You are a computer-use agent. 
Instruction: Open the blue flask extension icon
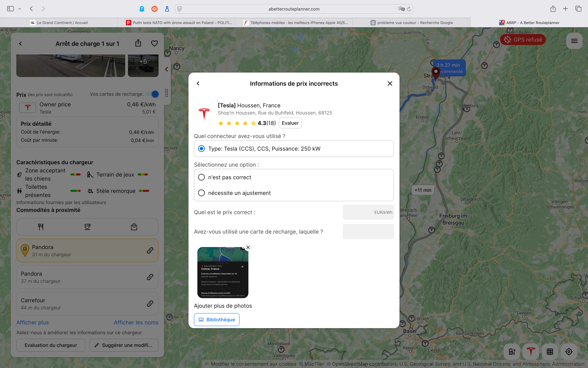coord(167,9)
